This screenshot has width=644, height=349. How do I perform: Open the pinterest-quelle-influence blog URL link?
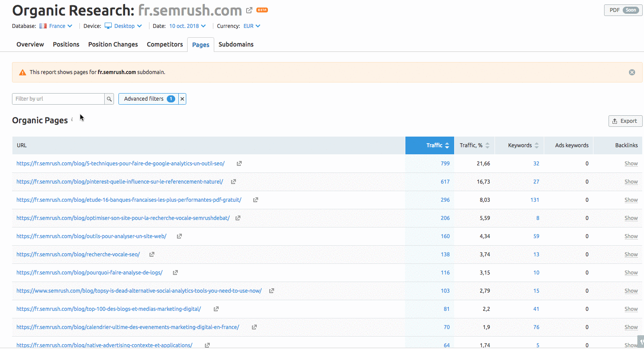(x=120, y=182)
